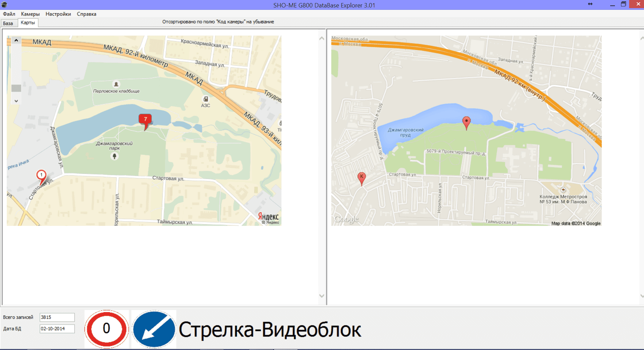Minimize the SHO-ME DataBase Explorer window
The height and width of the screenshot is (350, 644).
click(612, 5)
